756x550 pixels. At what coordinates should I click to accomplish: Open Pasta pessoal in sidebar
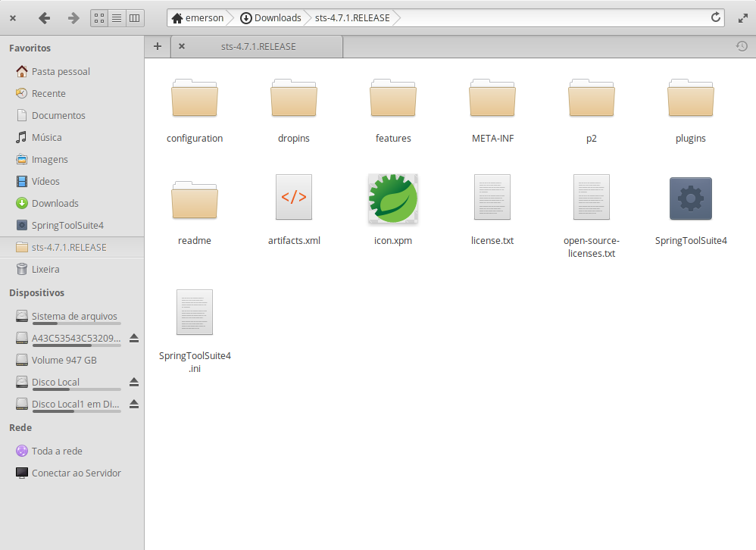pos(72,71)
